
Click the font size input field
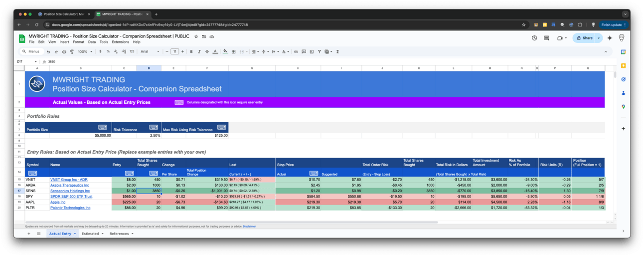pos(174,51)
